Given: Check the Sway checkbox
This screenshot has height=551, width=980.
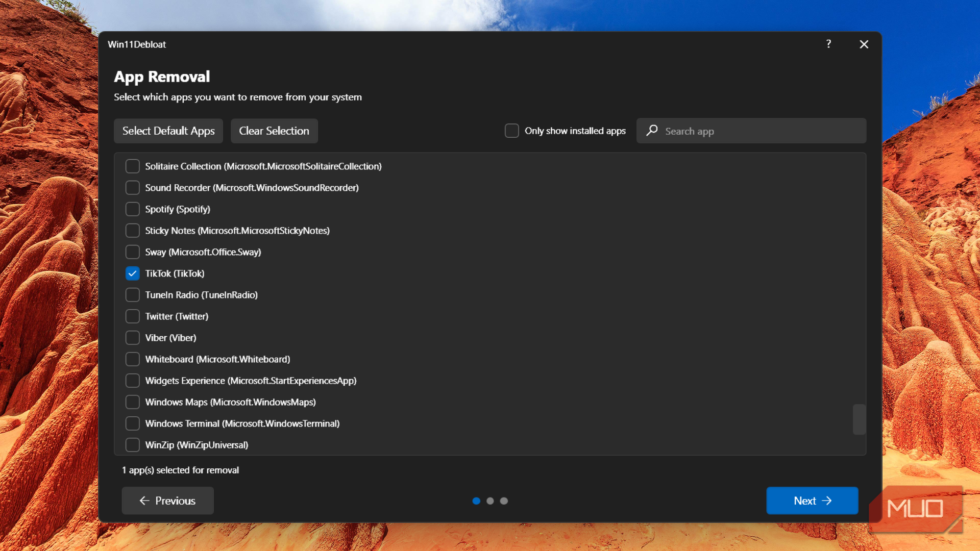Looking at the screenshot, I should tap(133, 252).
